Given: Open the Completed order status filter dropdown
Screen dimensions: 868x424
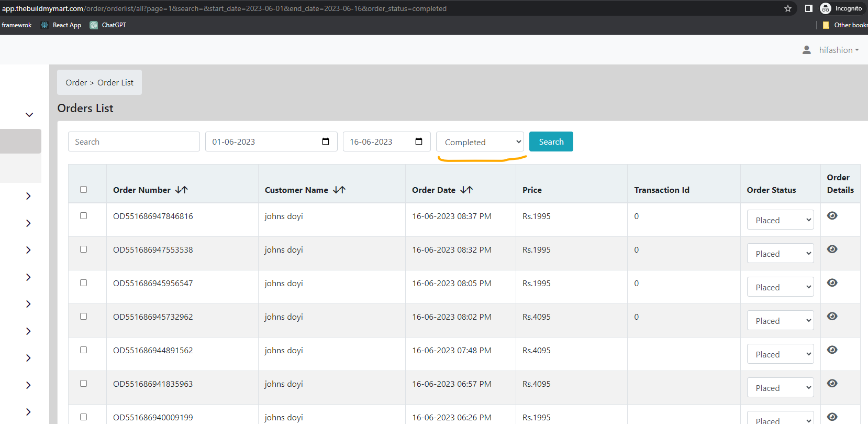Looking at the screenshot, I should tap(480, 142).
